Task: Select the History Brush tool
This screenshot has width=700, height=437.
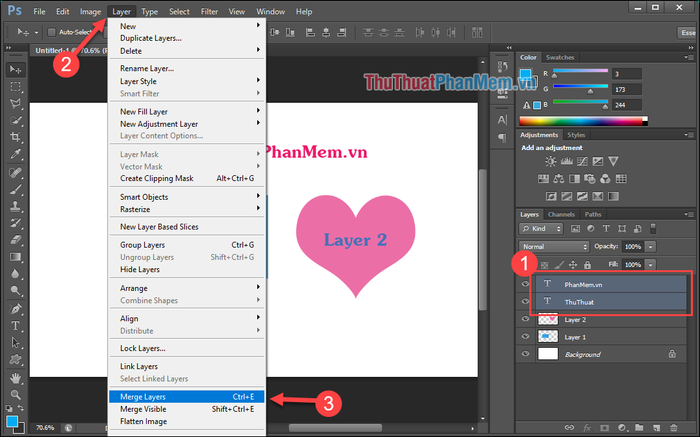Action: tap(16, 223)
